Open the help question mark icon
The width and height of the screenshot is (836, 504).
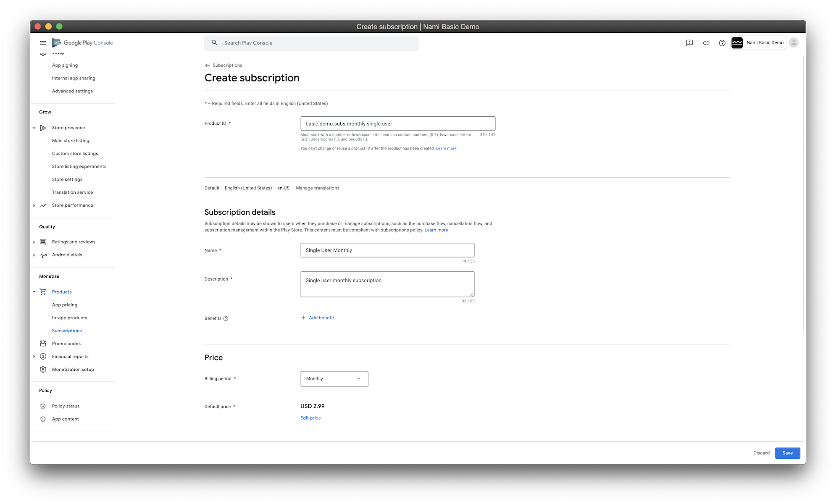722,43
